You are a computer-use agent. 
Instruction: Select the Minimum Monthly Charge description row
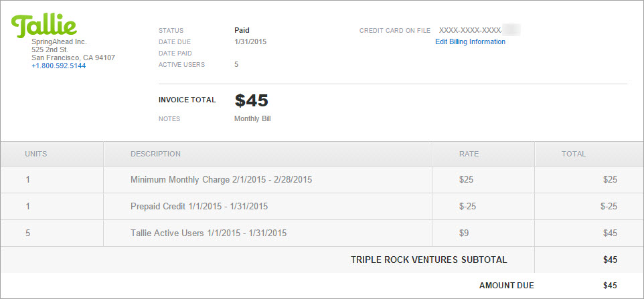pyautogui.click(x=322, y=180)
